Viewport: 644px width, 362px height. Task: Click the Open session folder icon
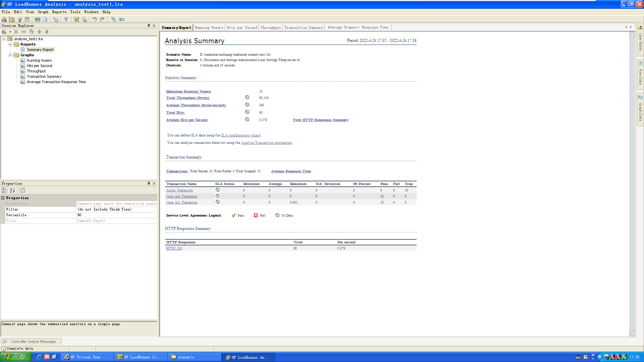pos(12,19)
